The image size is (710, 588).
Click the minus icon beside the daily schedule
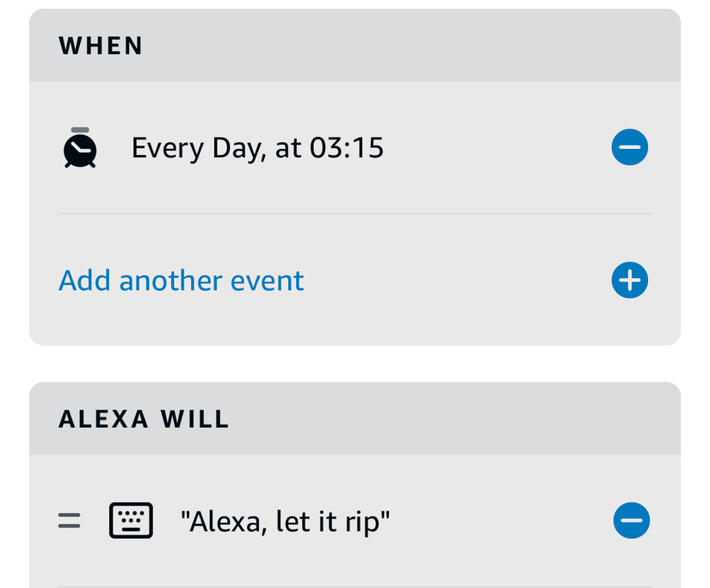tap(630, 146)
